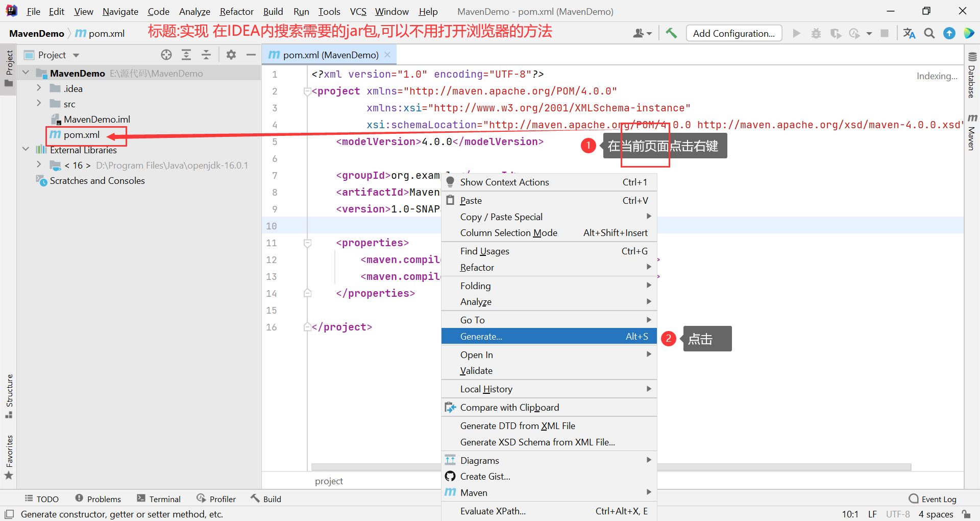Open the Database tool window
Viewport: 980px width, 521px height.
point(972,75)
